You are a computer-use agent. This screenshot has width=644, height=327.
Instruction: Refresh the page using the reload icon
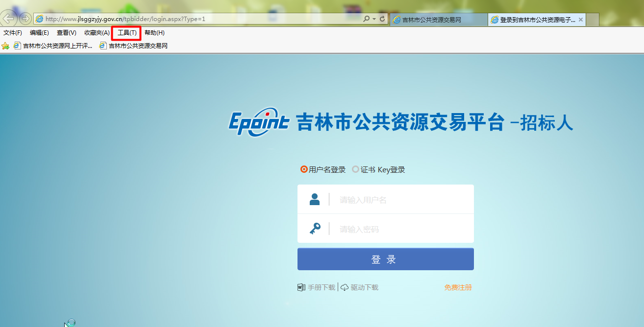pos(382,19)
